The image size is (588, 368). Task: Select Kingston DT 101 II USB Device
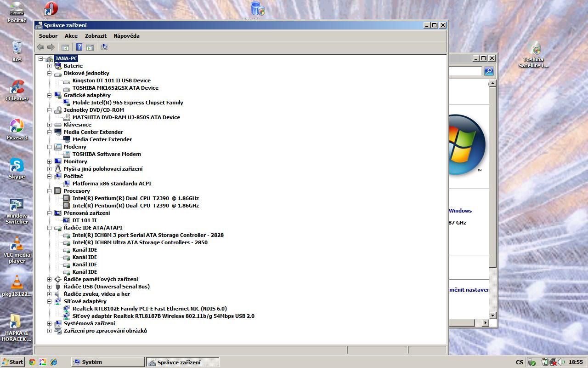pos(112,80)
